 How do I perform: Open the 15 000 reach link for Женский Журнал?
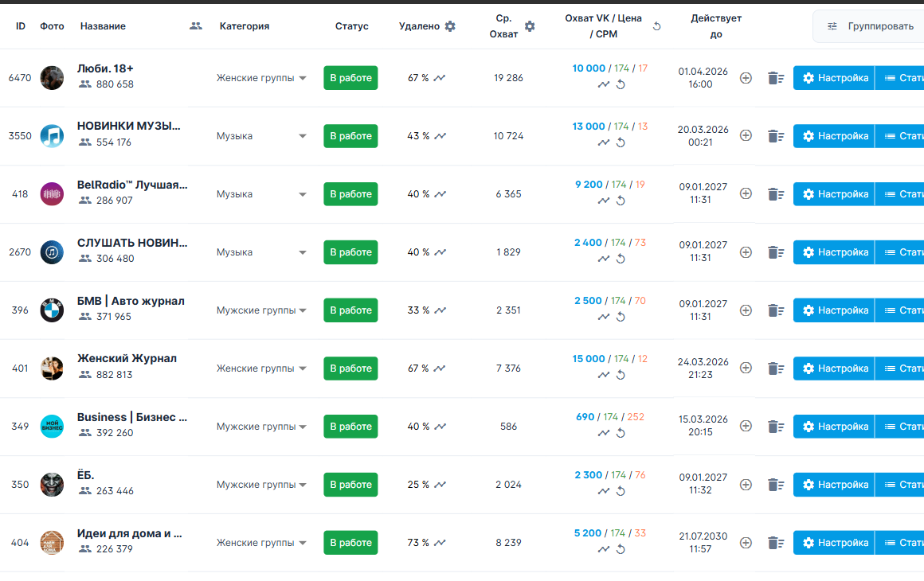(x=589, y=359)
